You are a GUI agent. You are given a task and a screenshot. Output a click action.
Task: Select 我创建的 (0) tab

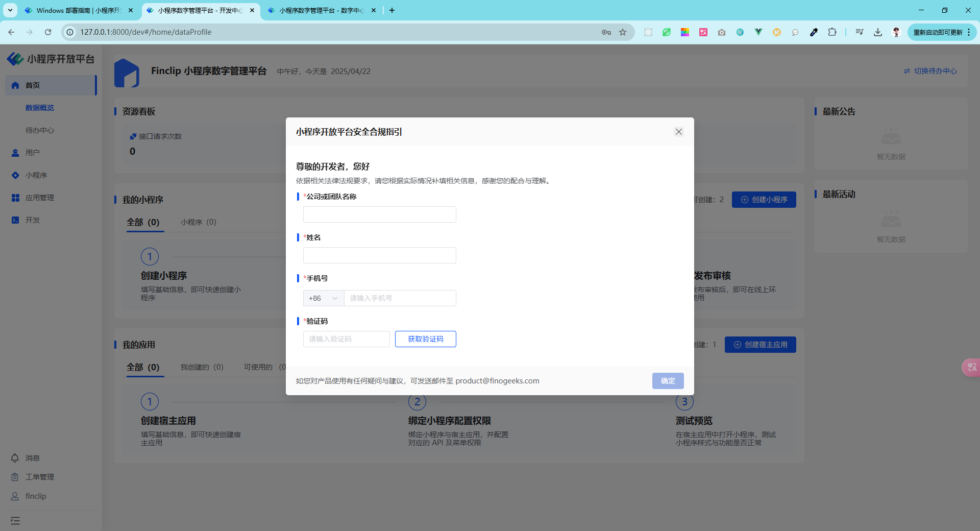click(x=202, y=367)
